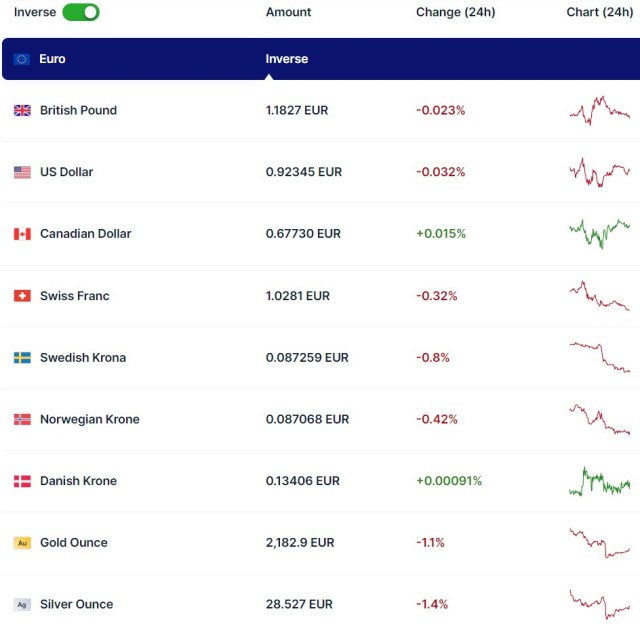Click the US Dollar flag icon

coord(22,172)
